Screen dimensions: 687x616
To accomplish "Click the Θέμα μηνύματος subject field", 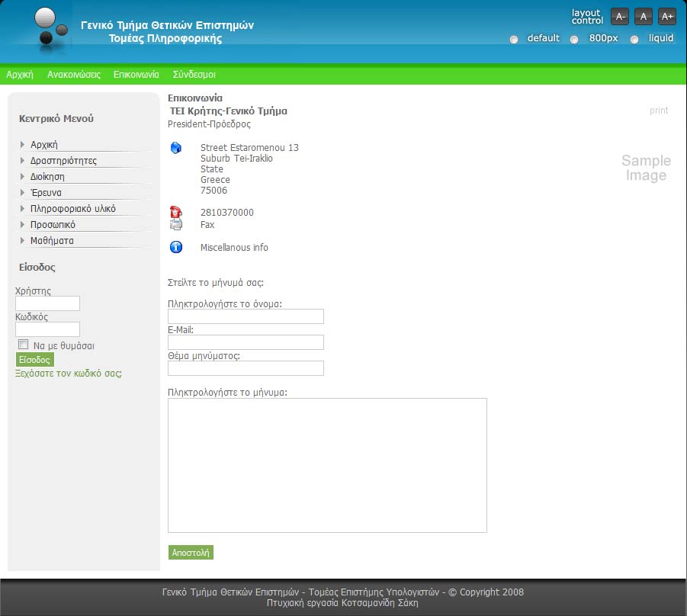I will tap(246, 368).
